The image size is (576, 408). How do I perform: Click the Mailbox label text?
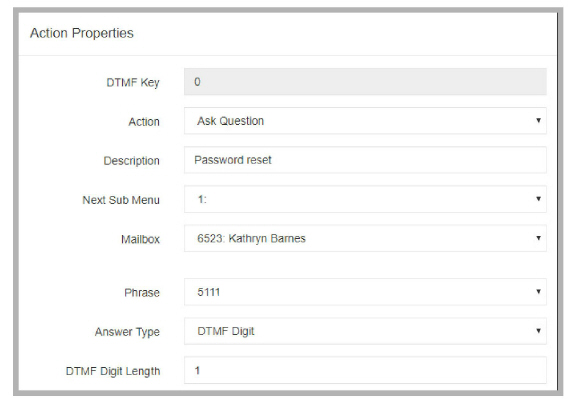point(140,239)
